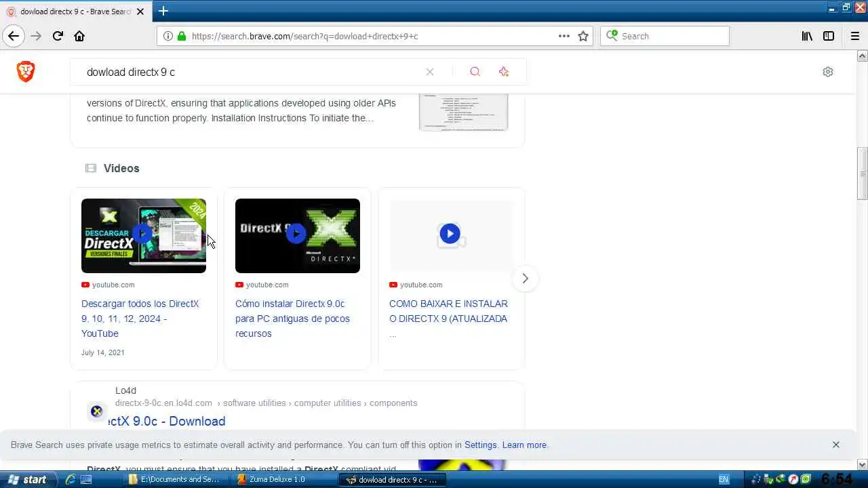The image size is (868, 488).
Task: Open Brave Search settings gear
Action: tap(828, 72)
